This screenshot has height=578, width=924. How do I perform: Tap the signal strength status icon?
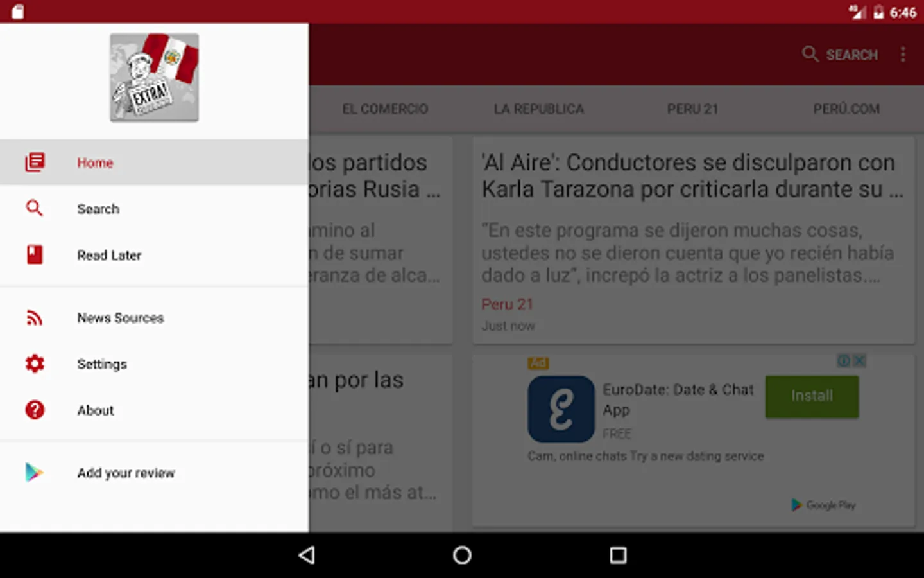857,12
